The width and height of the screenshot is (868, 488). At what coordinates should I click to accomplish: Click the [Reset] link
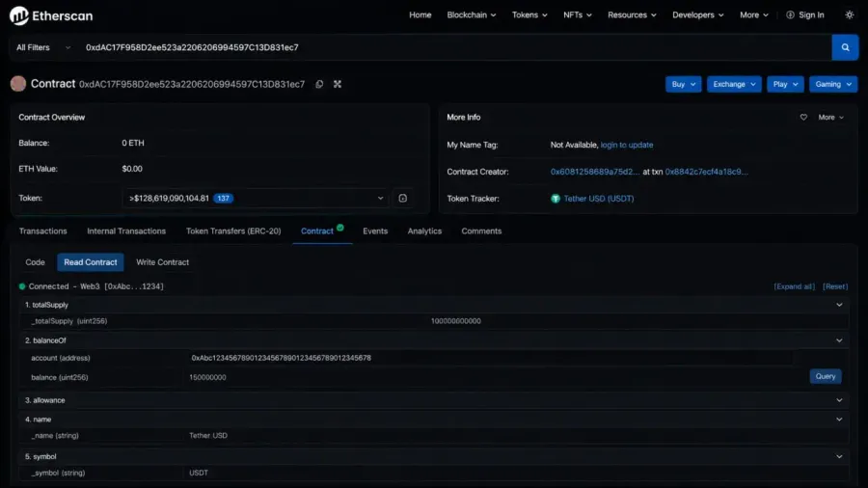(835, 286)
